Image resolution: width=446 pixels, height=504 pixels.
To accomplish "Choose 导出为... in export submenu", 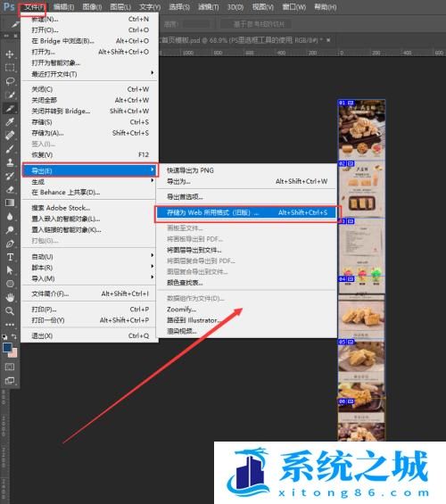I will click(246, 181).
